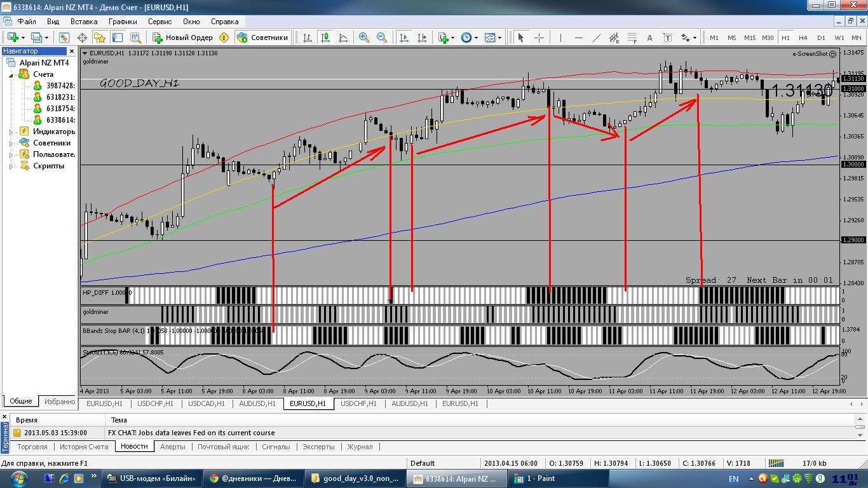Open the Файл menu
The height and width of the screenshot is (488, 868).
coord(27,21)
